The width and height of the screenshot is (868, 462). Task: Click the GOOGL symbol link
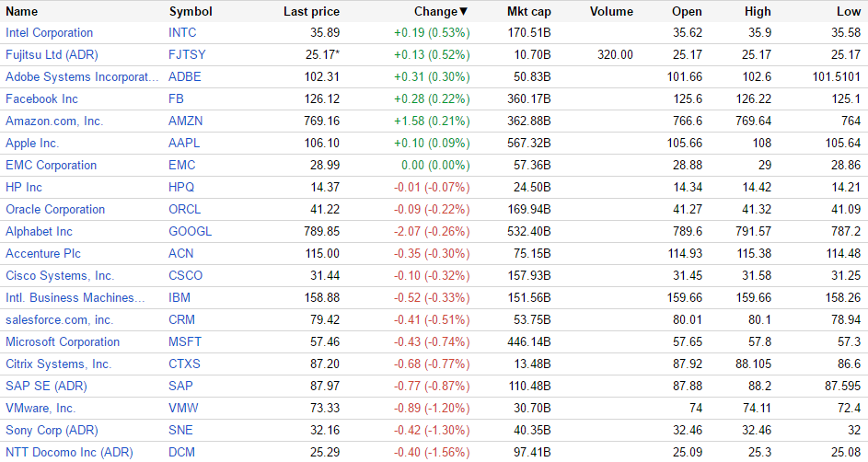[x=190, y=232]
